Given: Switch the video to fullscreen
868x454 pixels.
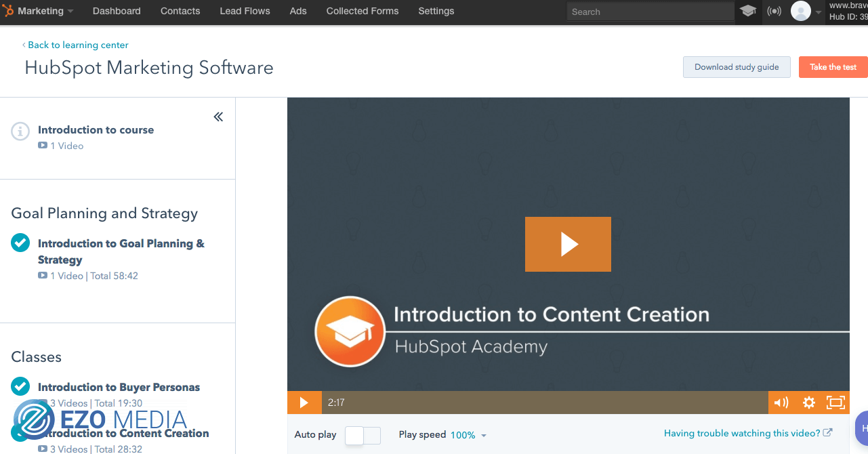Looking at the screenshot, I should tap(836, 403).
